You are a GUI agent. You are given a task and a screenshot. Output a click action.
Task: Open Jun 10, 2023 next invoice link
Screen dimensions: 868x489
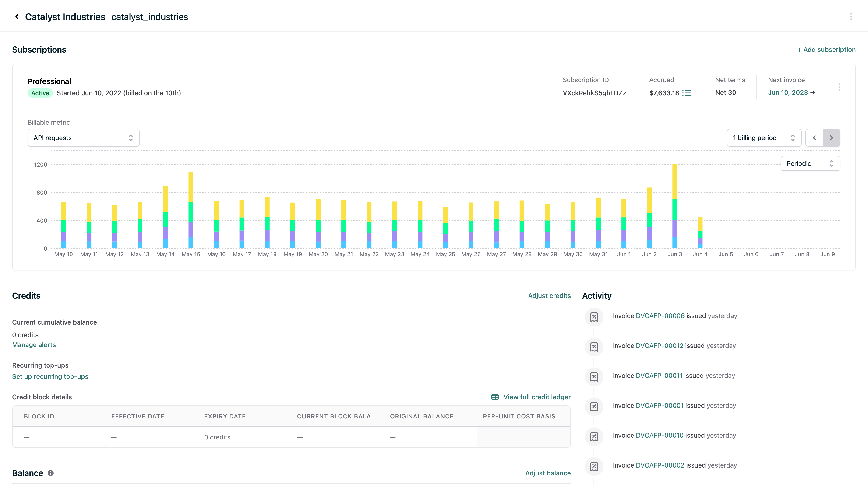point(787,92)
